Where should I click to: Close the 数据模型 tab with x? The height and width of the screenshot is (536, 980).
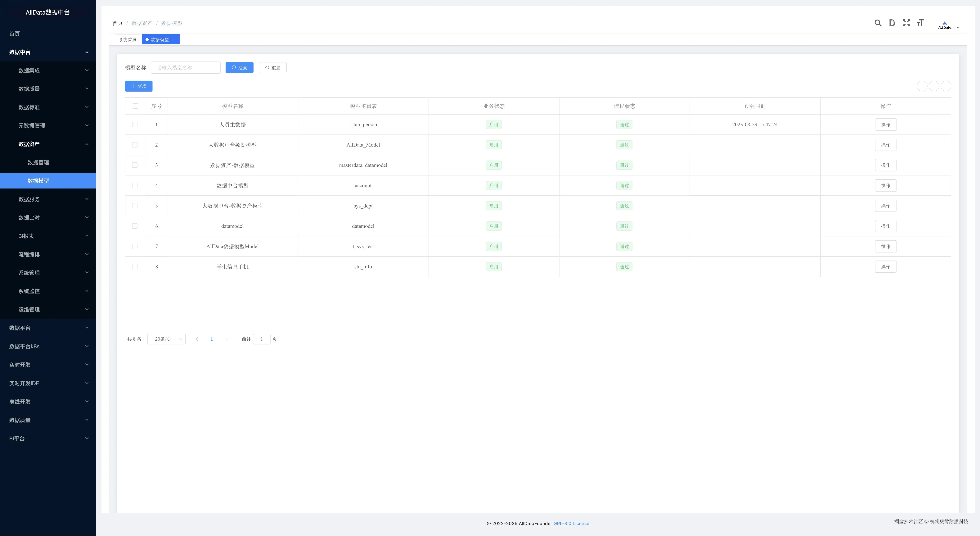click(x=173, y=40)
